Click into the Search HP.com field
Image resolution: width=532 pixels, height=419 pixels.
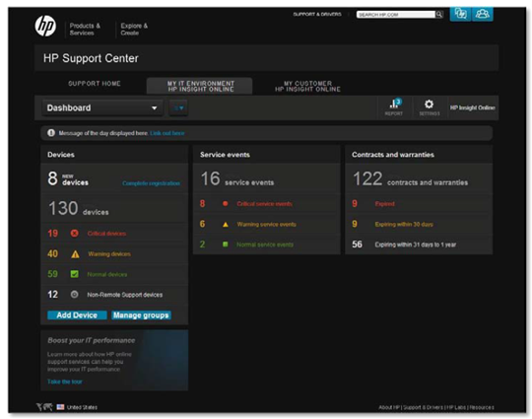396,15
